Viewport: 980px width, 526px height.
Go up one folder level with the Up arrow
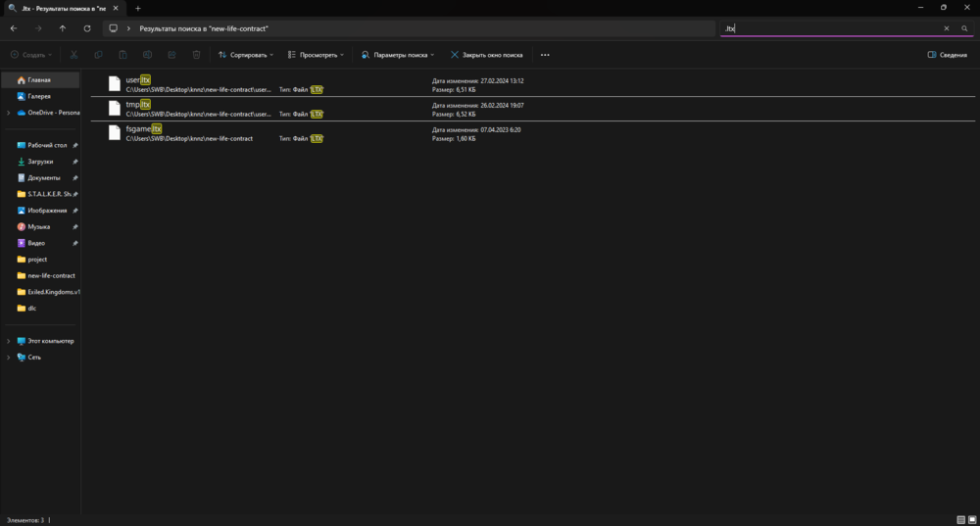63,28
